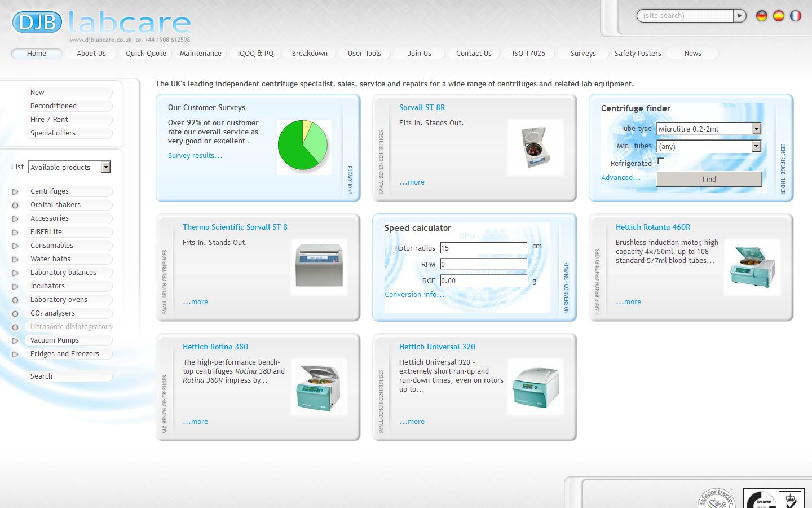
Task: Click the customer survey pie chart
Action: click(303, 146)
